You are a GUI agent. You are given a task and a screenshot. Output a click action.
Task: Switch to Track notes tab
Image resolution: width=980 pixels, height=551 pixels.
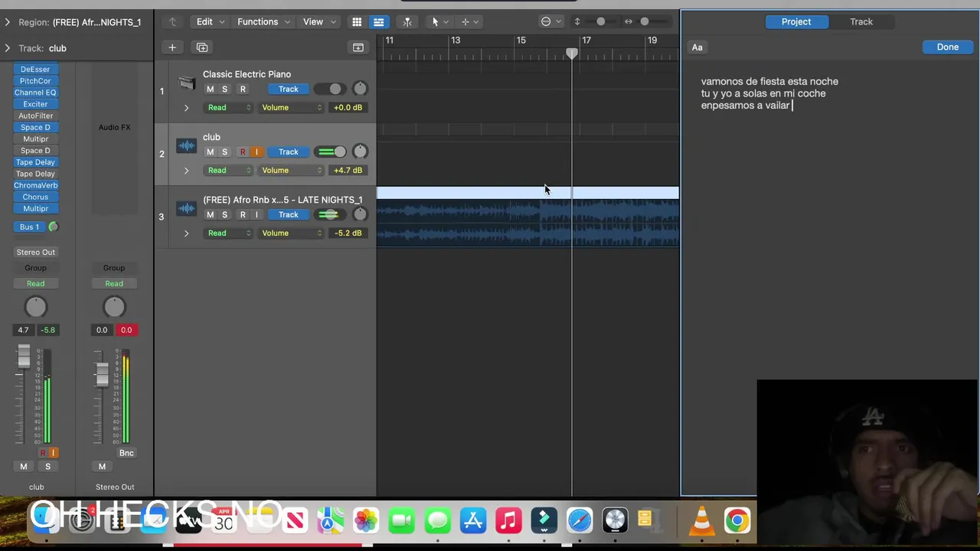[861, 21]
